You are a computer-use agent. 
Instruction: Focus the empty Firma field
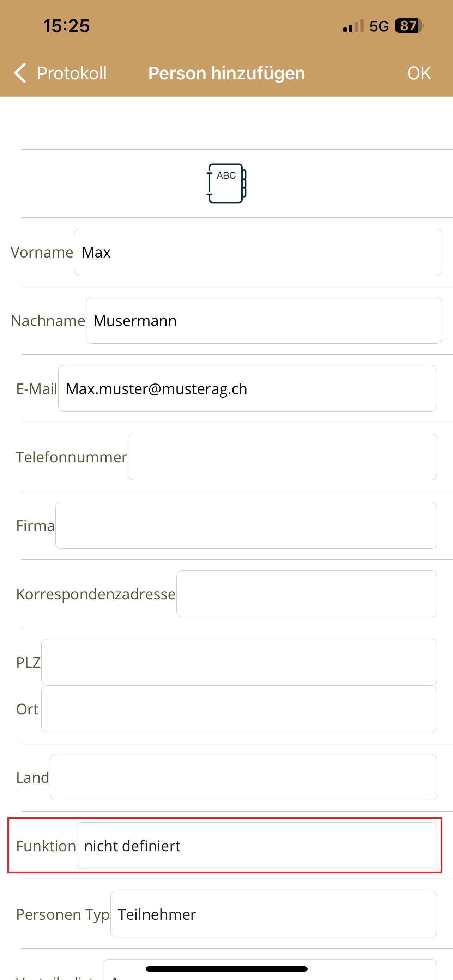tap(246, 525)
